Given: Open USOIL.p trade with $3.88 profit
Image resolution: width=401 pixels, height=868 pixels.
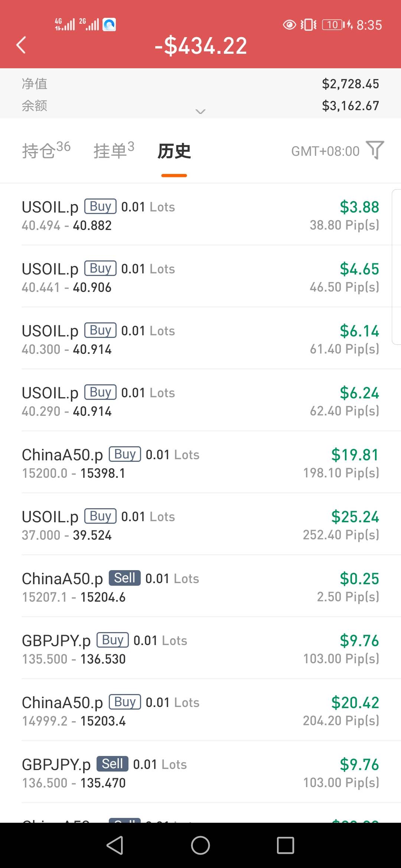Looking at the screenshot, I should coord(200,215).
